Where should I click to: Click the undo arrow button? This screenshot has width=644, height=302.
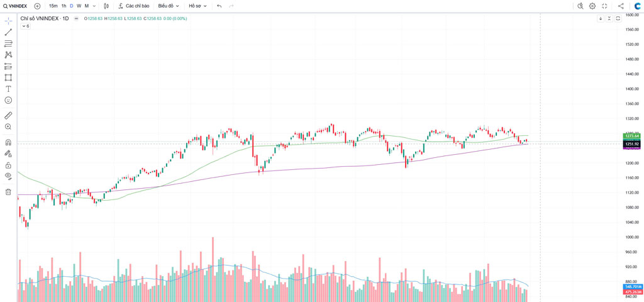(x=219, y=6)
